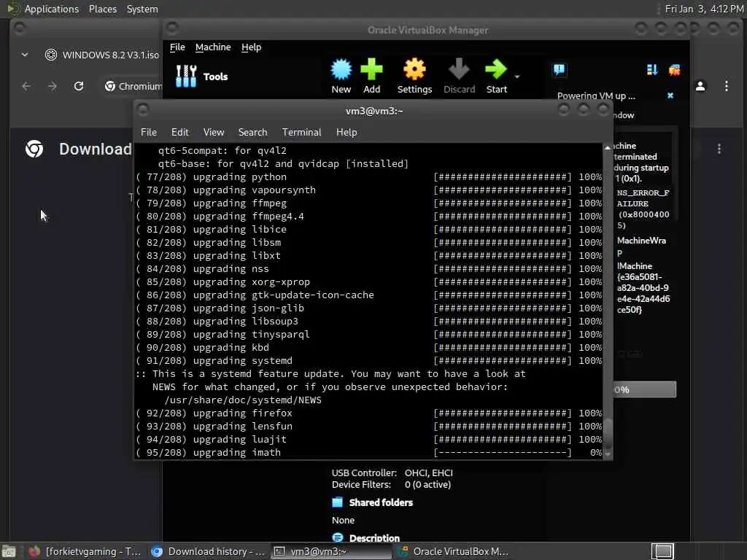Start the VM with the green arrow
The height and width of the screenshot is (560, 747).
point(496,70)
